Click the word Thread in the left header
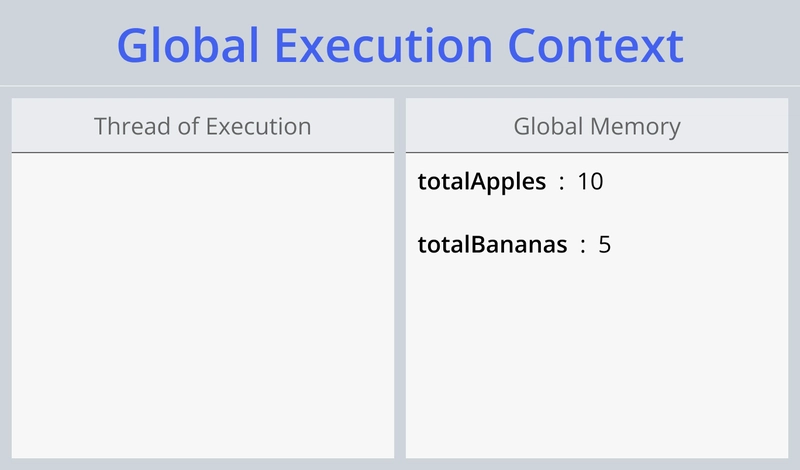The image size is (800, 470). 133,126
